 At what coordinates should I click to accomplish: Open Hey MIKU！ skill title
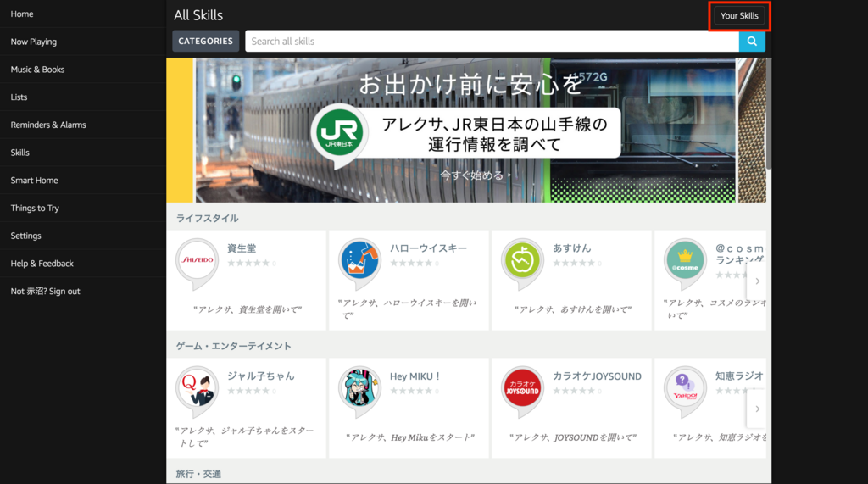[415, 376]
